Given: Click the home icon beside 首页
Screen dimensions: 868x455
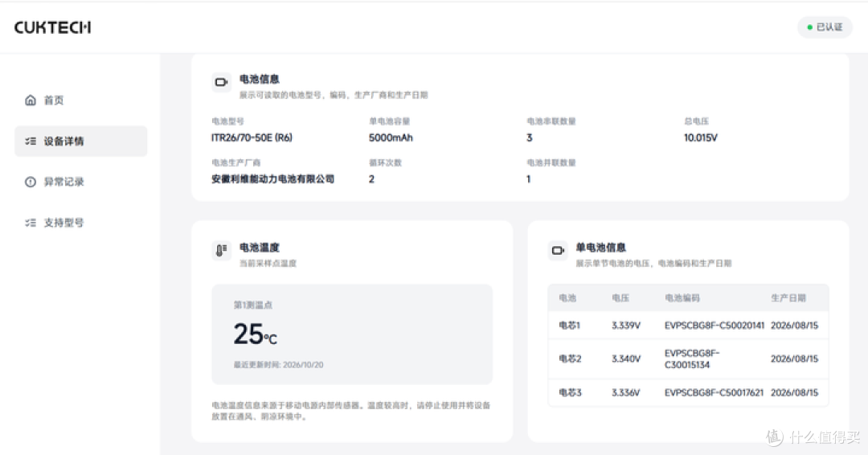Looking at the screenshot, I should click(x=31, y=100).
